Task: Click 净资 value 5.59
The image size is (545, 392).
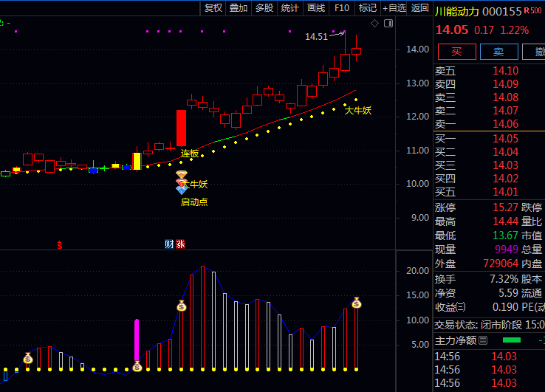Action: [509, 293]
